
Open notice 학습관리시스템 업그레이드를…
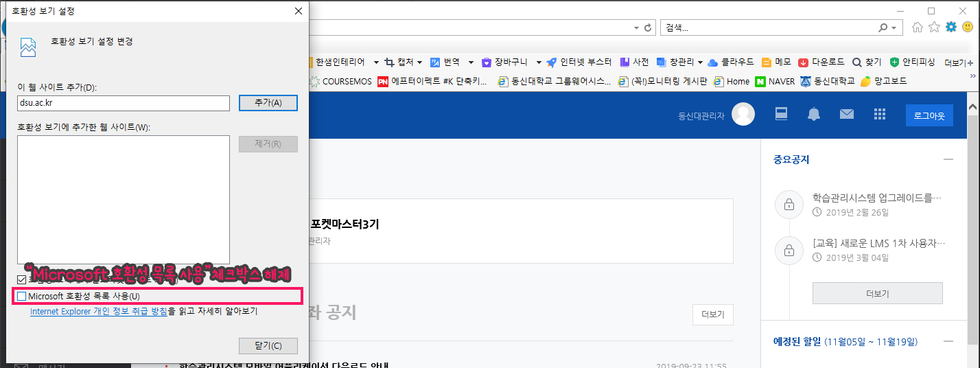[876, 198]
